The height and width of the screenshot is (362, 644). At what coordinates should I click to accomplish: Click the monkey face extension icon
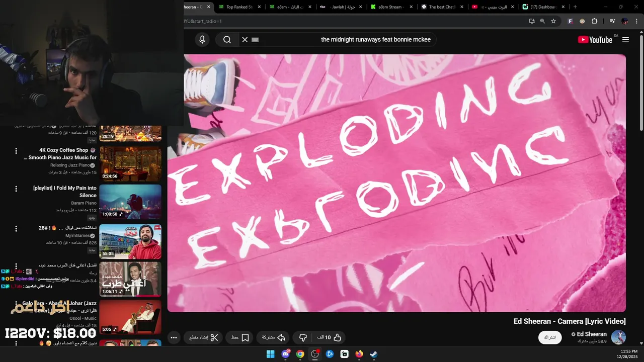coord(582,21)
